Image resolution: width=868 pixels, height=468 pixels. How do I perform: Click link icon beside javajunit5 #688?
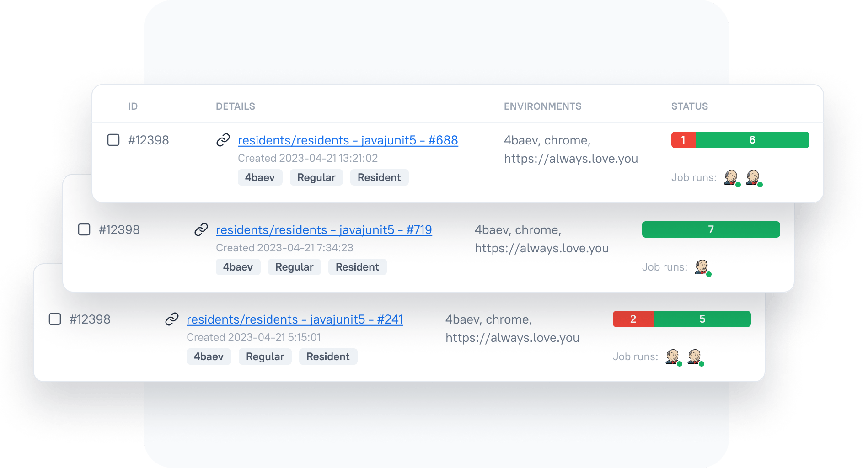(x=223, y=140)
